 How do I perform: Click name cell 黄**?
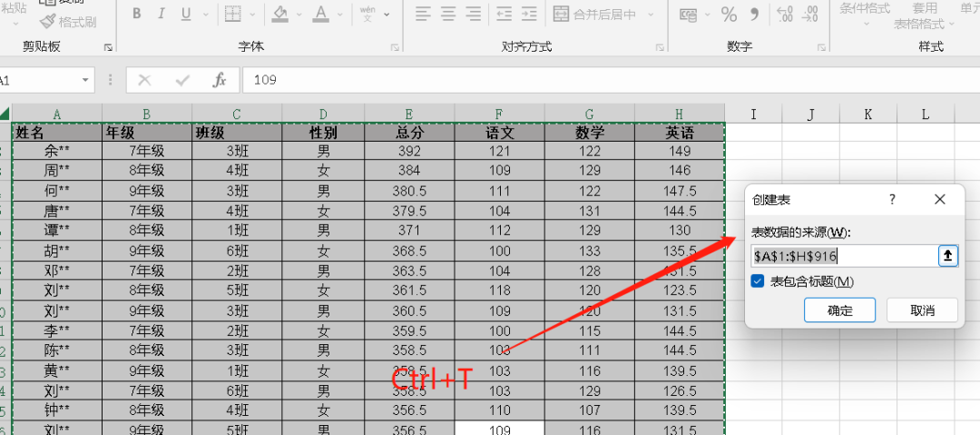pyautogui.click(x=57, y=371)
